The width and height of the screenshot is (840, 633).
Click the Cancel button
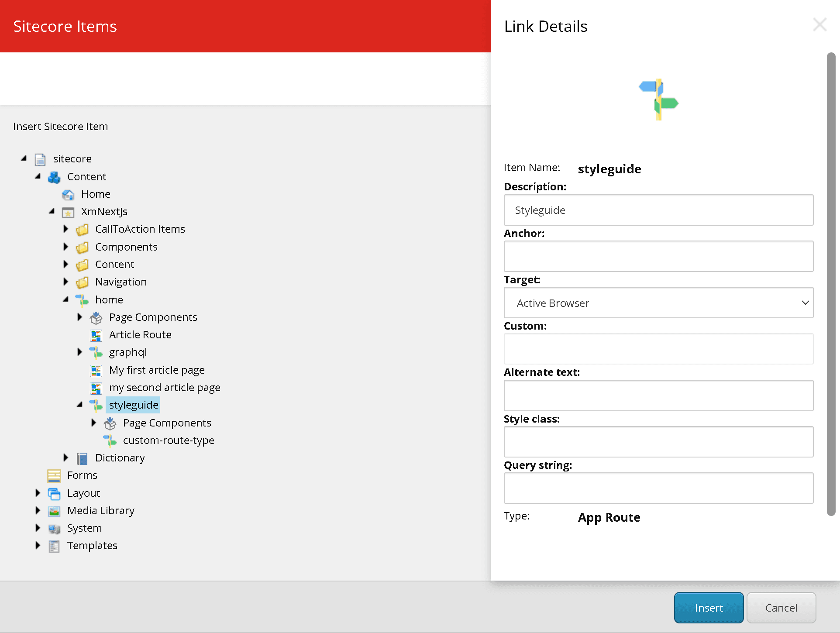coord(781,608)
